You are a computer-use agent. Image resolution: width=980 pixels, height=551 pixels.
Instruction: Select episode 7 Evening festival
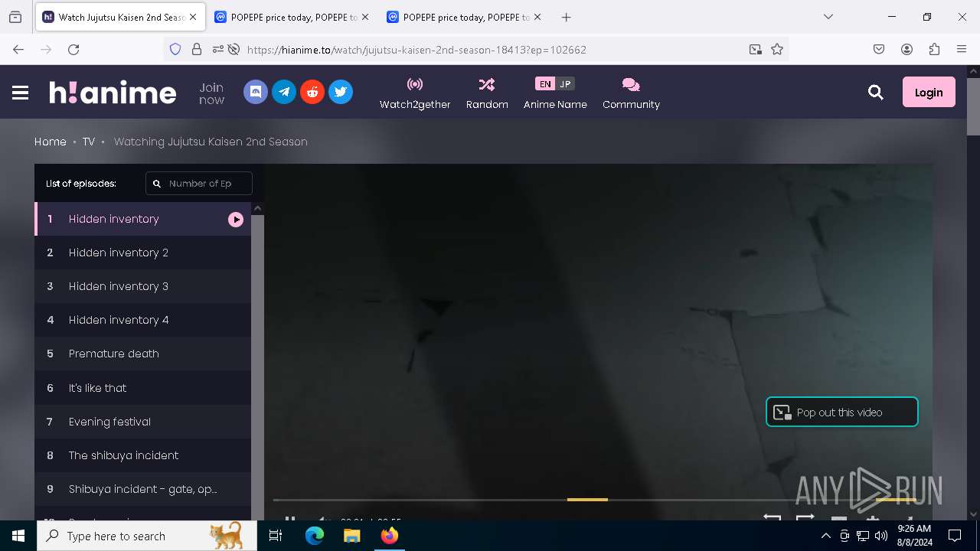[142, 422]
